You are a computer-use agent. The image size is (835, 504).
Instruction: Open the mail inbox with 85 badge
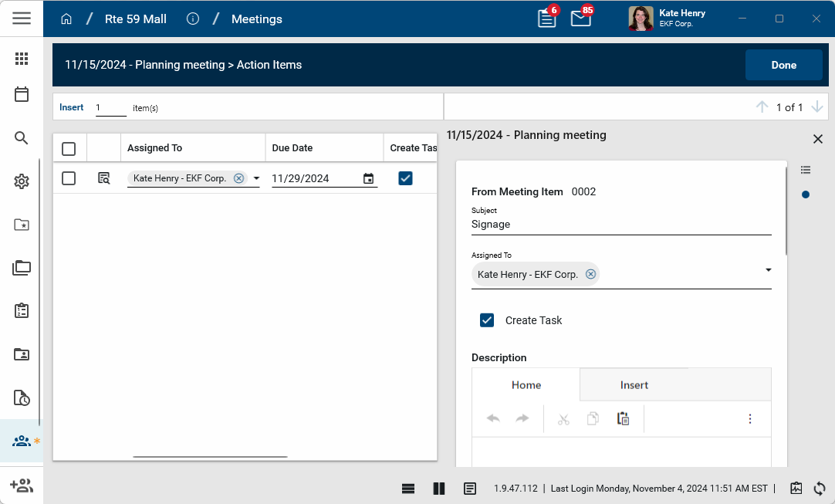(x=580, y=19)
